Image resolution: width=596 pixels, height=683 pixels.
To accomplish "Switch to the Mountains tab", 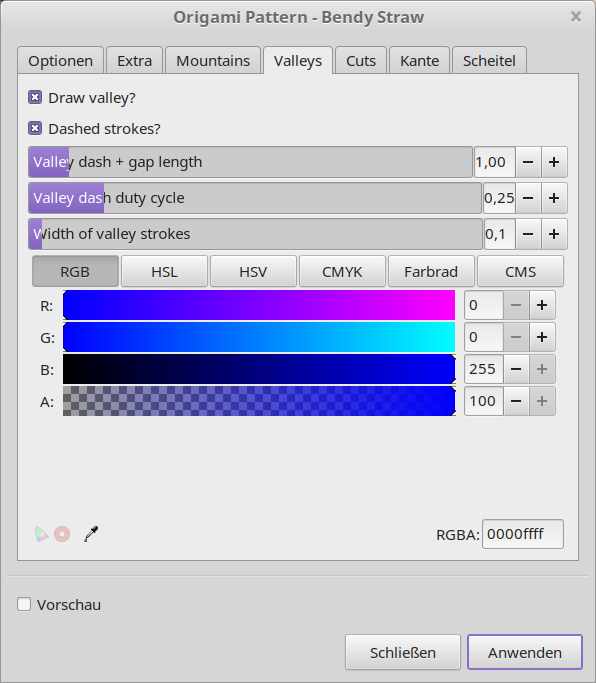I will [213, 61].
